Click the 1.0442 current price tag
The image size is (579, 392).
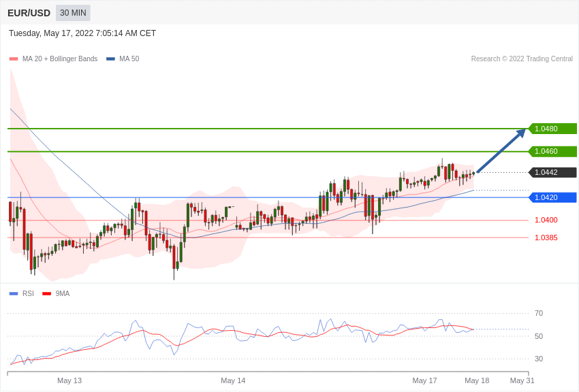(x=552, y=172)
